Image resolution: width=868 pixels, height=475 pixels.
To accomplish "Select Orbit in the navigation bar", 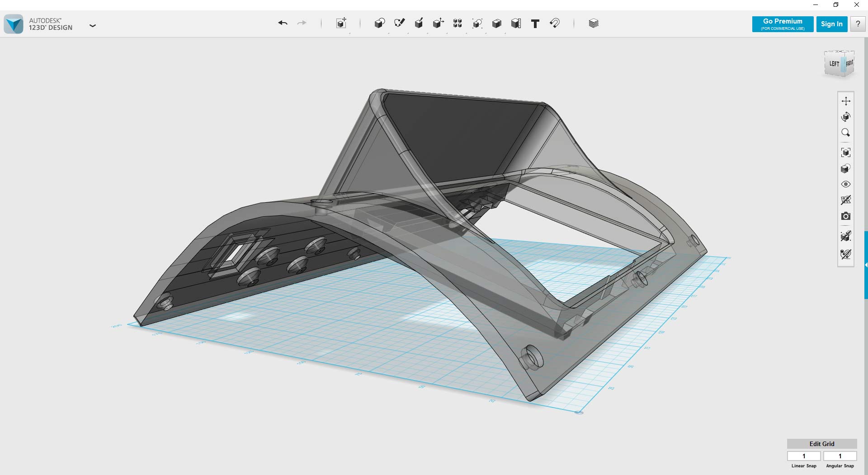I will (846, 117).
